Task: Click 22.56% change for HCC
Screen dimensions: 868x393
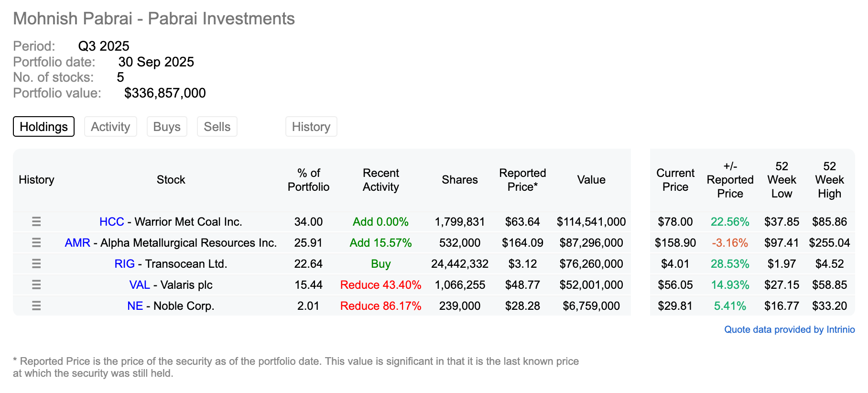Action: (730, 222)
